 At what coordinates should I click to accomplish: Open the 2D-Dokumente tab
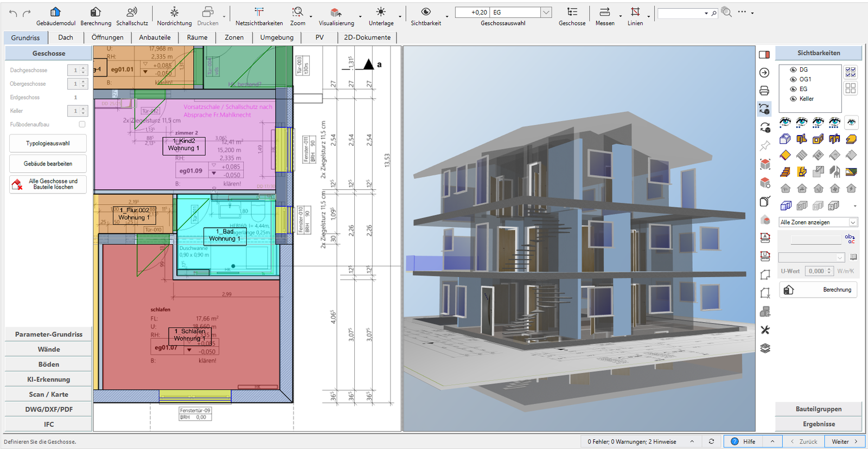click(367, 37)
